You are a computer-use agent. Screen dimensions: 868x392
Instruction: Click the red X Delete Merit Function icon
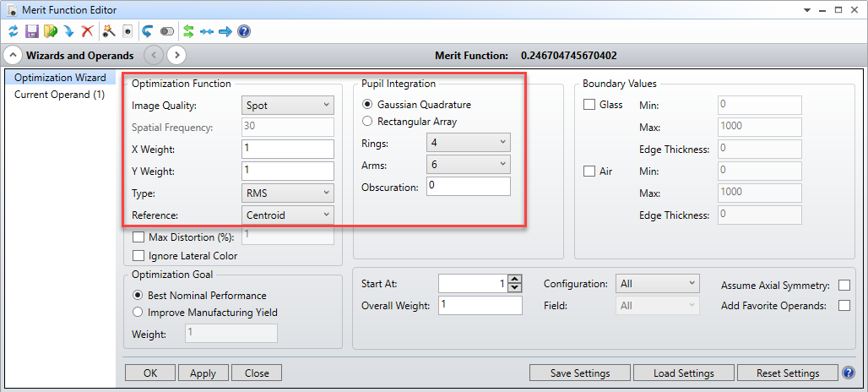tap(87, 31)
